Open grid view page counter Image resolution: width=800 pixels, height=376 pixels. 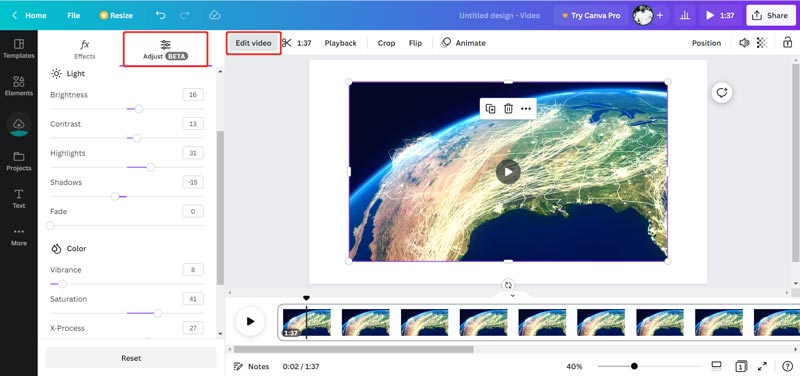click(x=741, y=366)
